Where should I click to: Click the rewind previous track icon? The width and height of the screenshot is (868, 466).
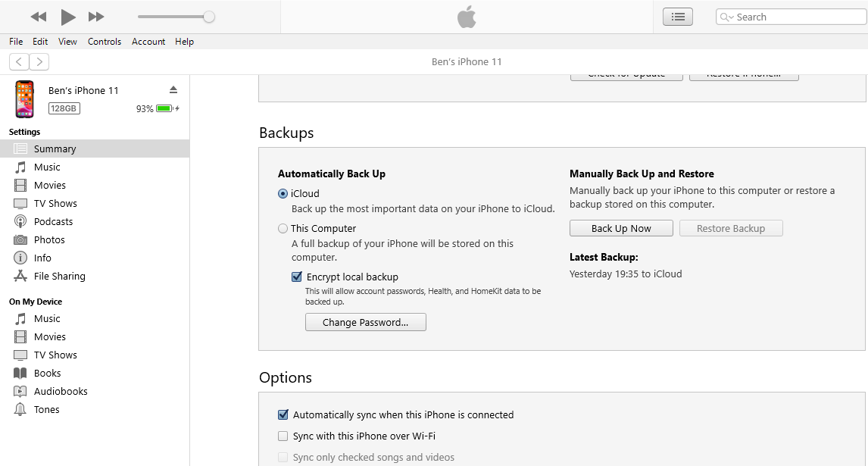point(39,17)
